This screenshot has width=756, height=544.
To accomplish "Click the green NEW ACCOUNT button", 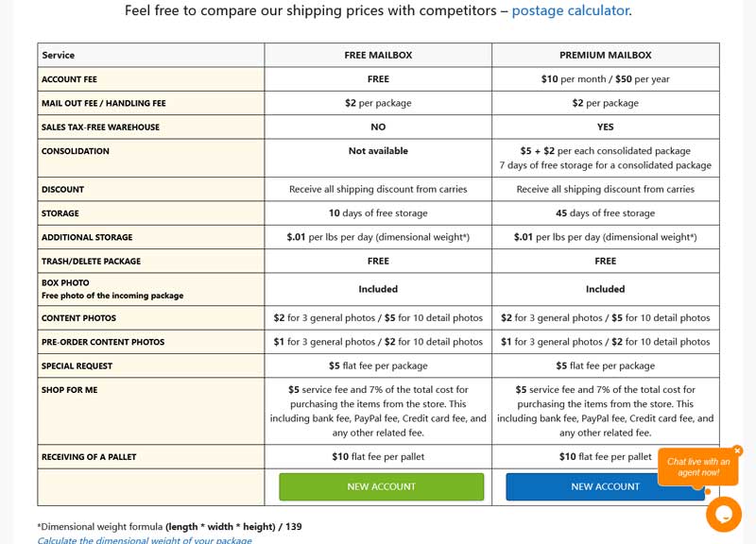I will (381, 486).
